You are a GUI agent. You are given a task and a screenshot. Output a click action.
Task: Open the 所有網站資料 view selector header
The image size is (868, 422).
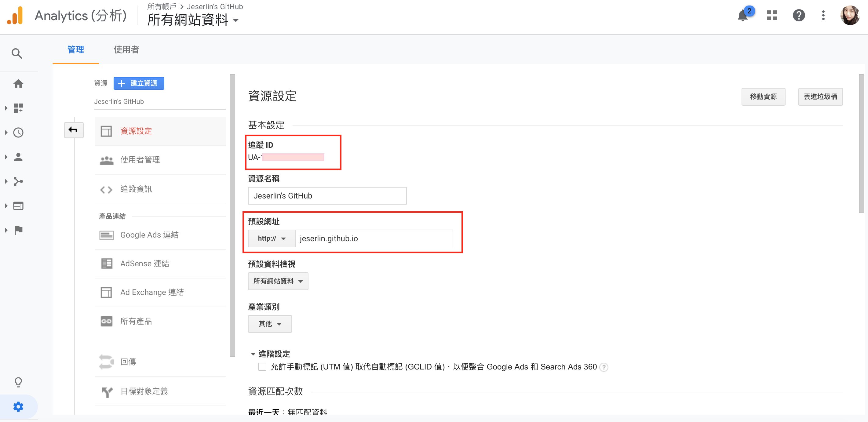click(193, 20)
